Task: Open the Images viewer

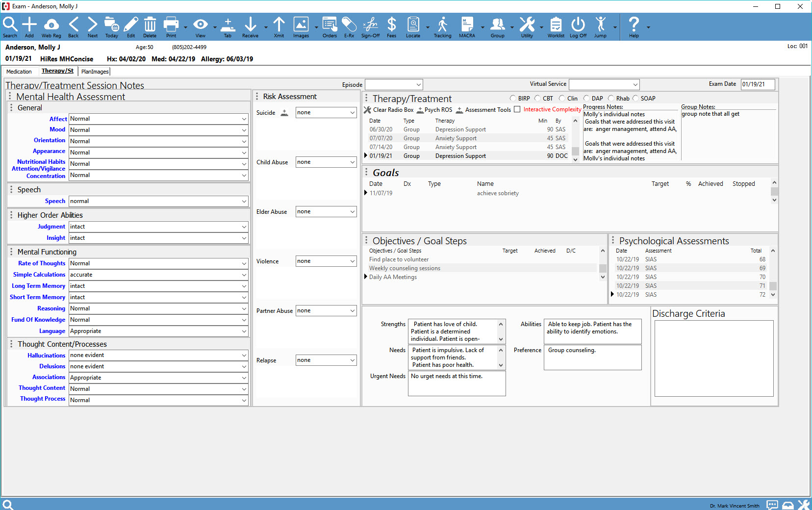Action: tap(301, 27)
